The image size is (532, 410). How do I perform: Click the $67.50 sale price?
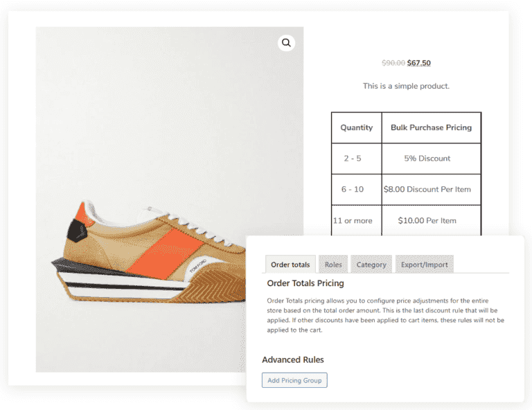419,63
